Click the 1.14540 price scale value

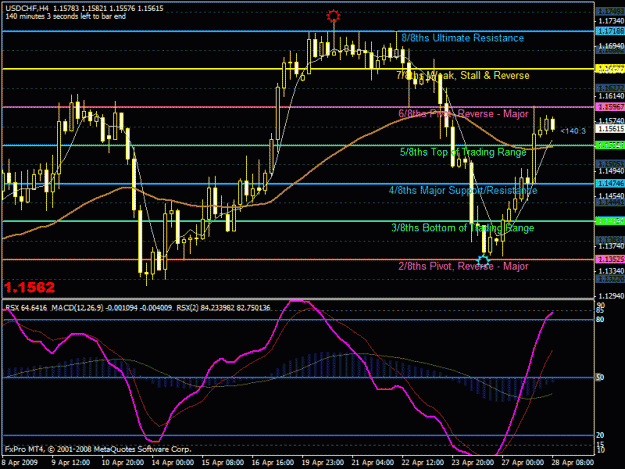pyautogui.click(x=611, y=195)
